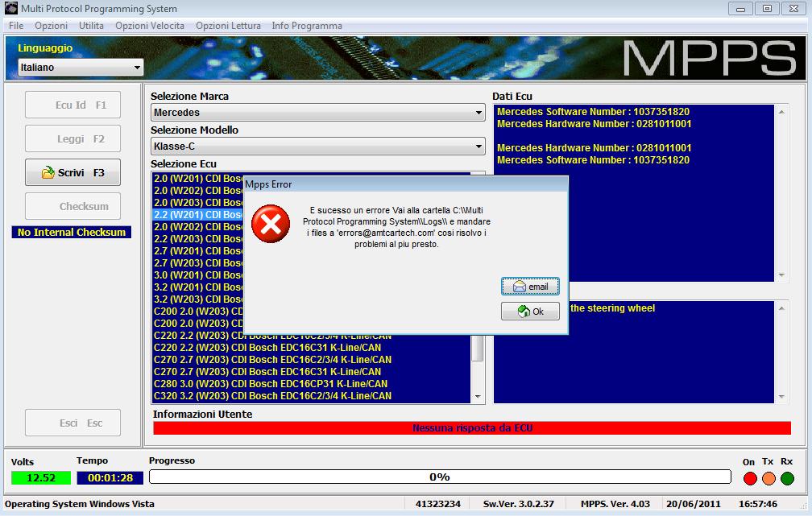Select the 2.2 (W203) CDI list row
The width and height of the screenshot is (812, 516).
pyautogui.click(x=198, y=238)
